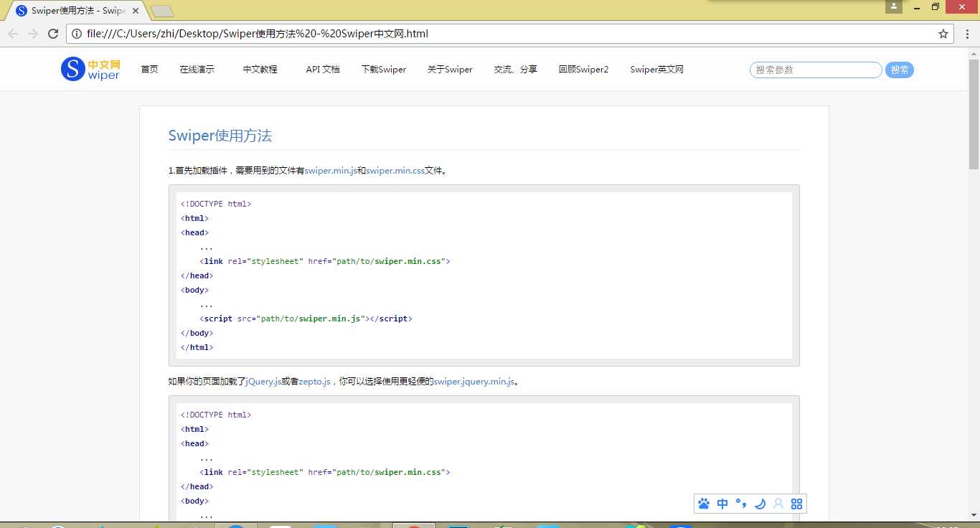Click the second code block's <!DOCTYPE html> line
Screen dimensions: 980x528
coord(216,415)
